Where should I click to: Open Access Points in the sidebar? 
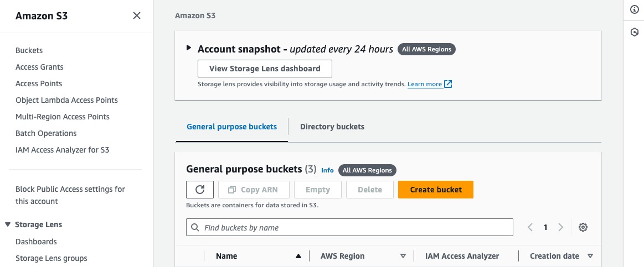pyautogui.click(x=39, y=83)
